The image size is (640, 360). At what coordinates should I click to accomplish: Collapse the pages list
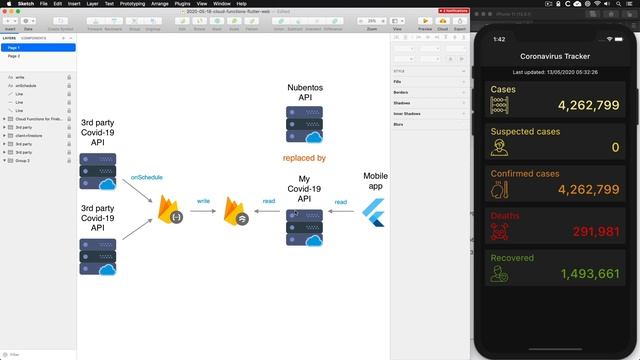click(71, 38)
